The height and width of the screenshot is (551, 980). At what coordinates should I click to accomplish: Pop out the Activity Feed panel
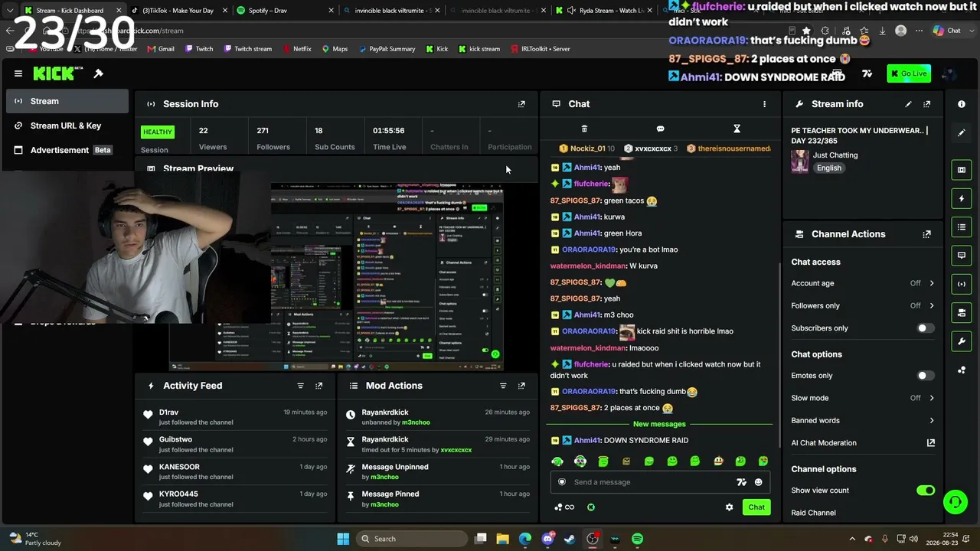click(x=318, y=386)
